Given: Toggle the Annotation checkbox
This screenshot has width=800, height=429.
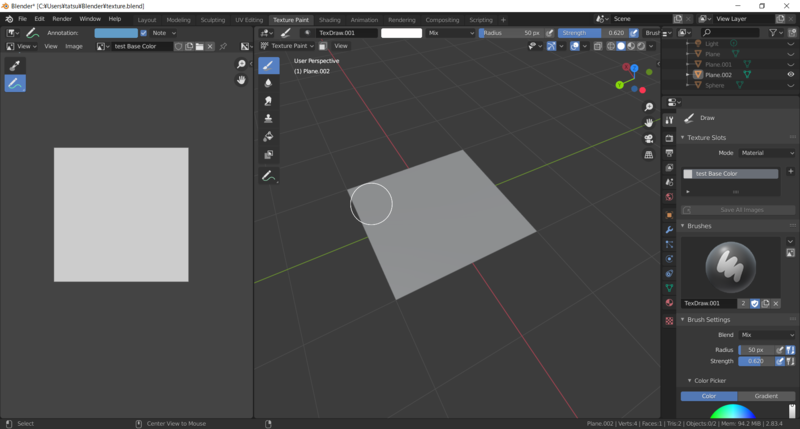Looking at the screenshot, I should (143, 33).
